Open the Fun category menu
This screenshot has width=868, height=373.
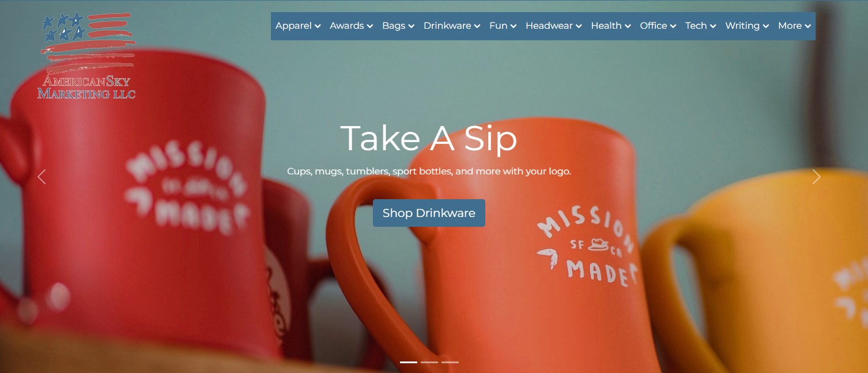click(x=503, y=26)
